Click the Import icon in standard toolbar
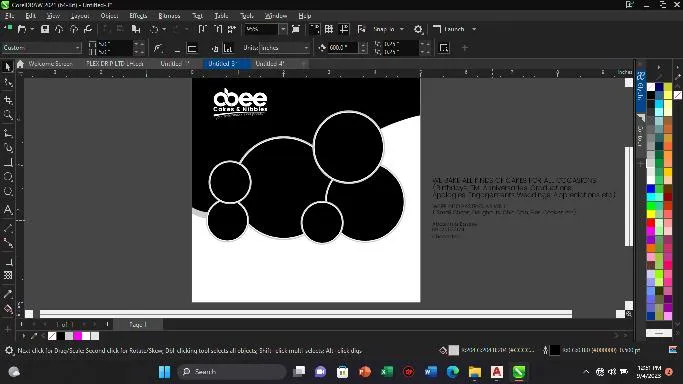Screen dimensions: 683x384 pyautogui.click(x=202, y=29)
